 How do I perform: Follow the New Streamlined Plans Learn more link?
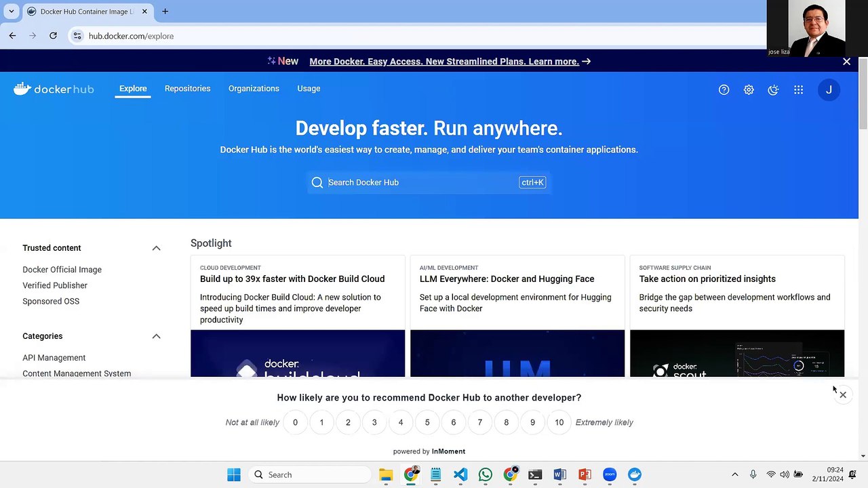pos(450,62)
